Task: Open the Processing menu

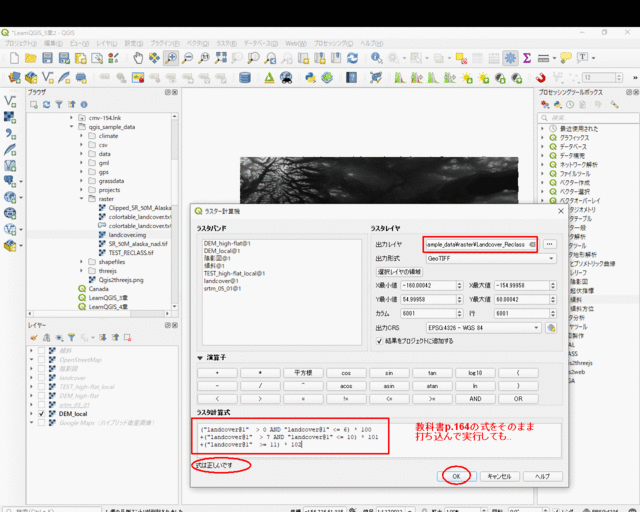Action: pos(333,43)
